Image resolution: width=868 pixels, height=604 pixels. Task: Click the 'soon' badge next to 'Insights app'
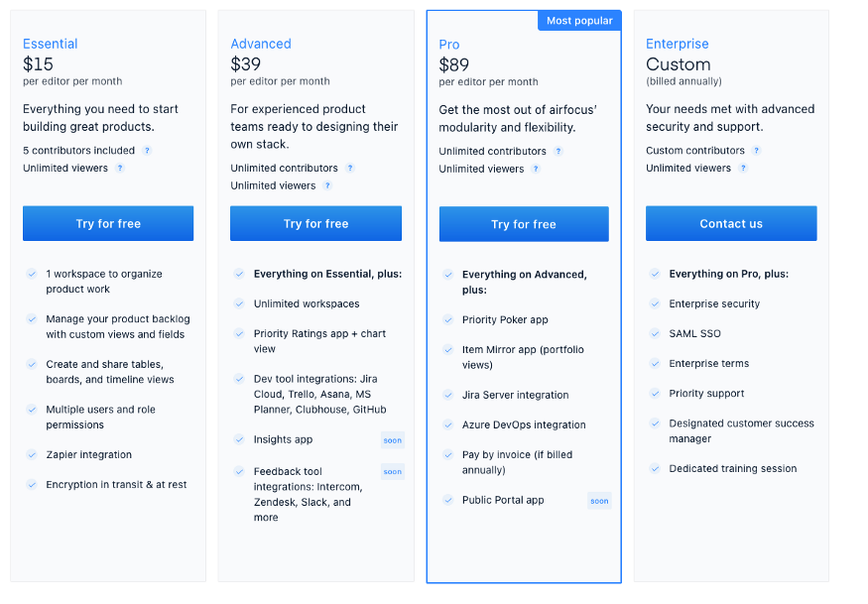coord(392,439)
